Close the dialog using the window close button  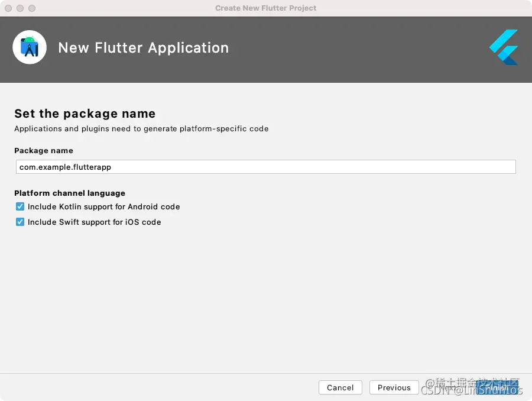[8, 8]
